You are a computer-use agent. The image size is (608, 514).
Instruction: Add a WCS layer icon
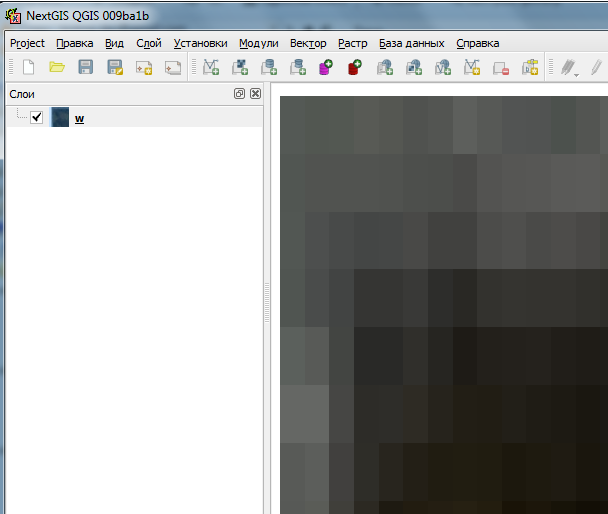(x=414, y=67)
